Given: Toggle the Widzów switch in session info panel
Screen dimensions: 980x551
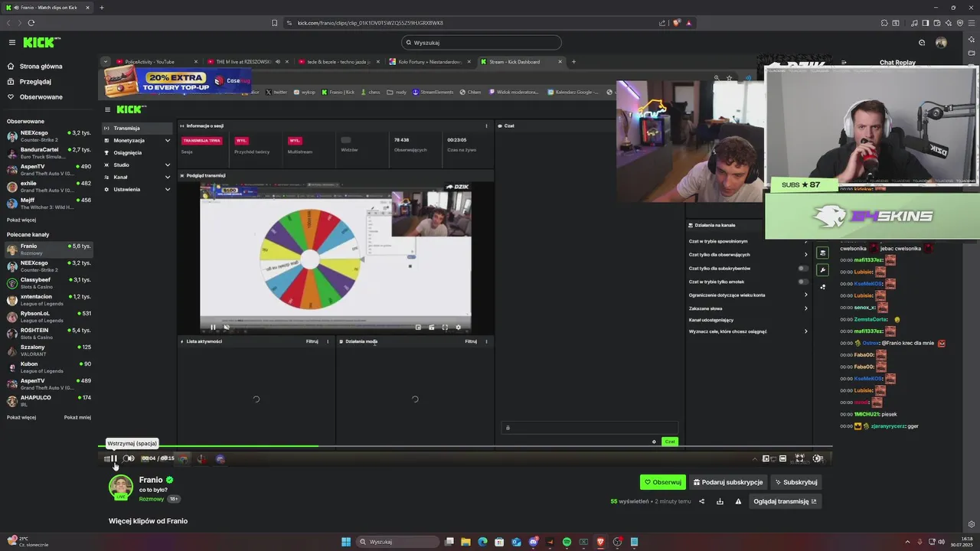Looking at the screenshot, I should [346, 140].
